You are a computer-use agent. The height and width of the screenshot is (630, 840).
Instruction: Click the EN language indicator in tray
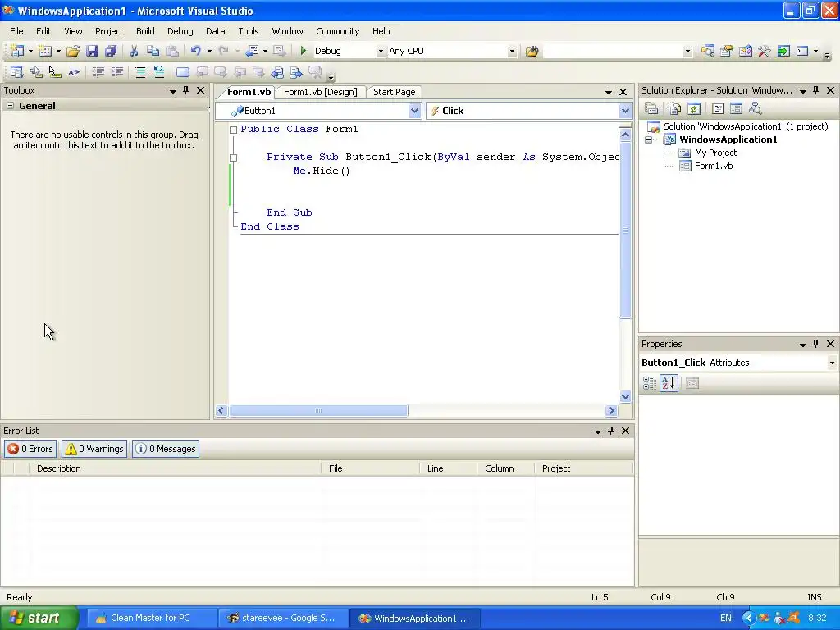tap(725, 619)
